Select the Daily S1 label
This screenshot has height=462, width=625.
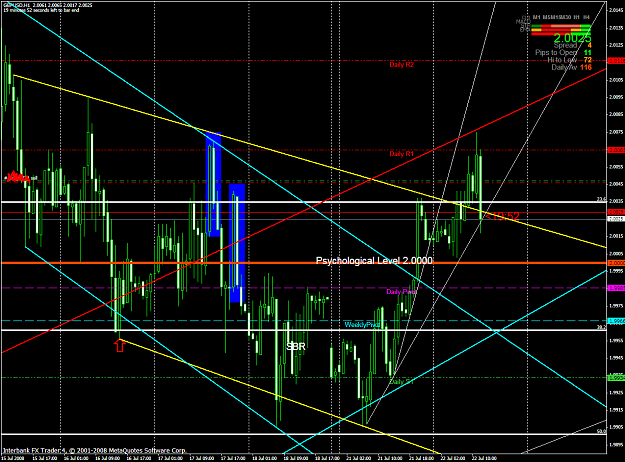pyautogui.click(x=401, y=381)
